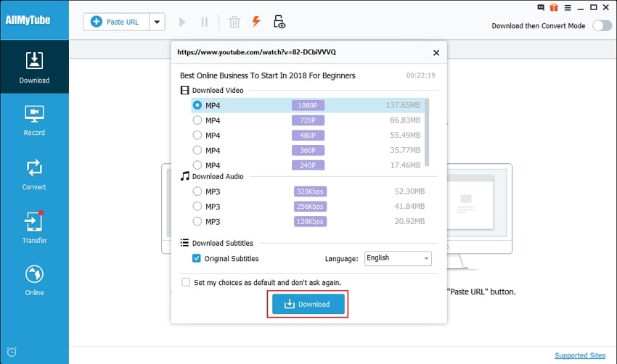
Task: Open the Convert tab in sidebar
Action: point(34,174)
